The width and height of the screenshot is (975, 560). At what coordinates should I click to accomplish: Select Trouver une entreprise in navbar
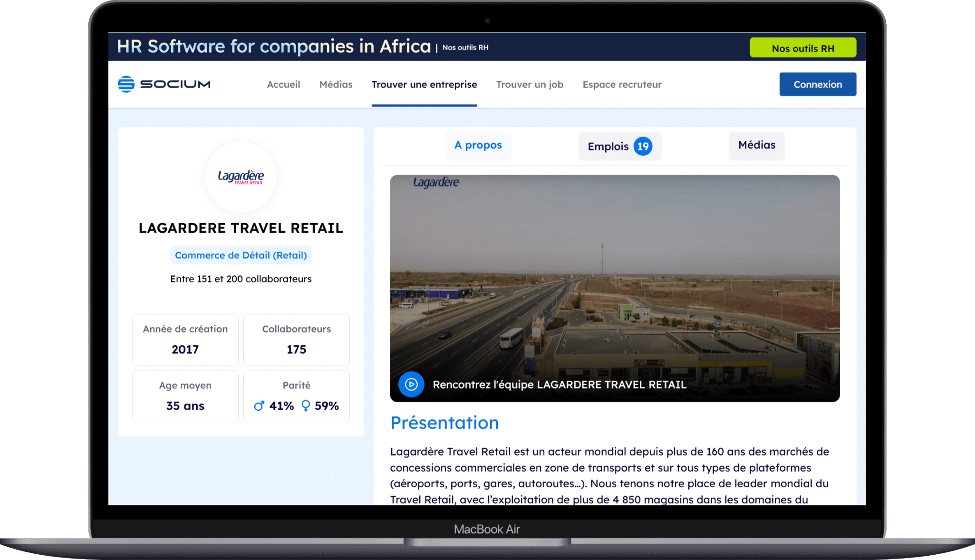tap(424, 85)
